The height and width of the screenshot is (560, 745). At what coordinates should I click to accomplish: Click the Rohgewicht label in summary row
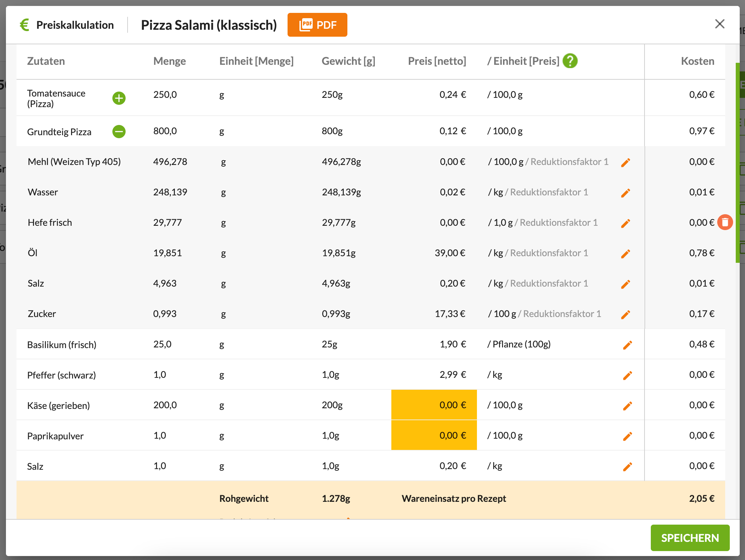[244, 498]
